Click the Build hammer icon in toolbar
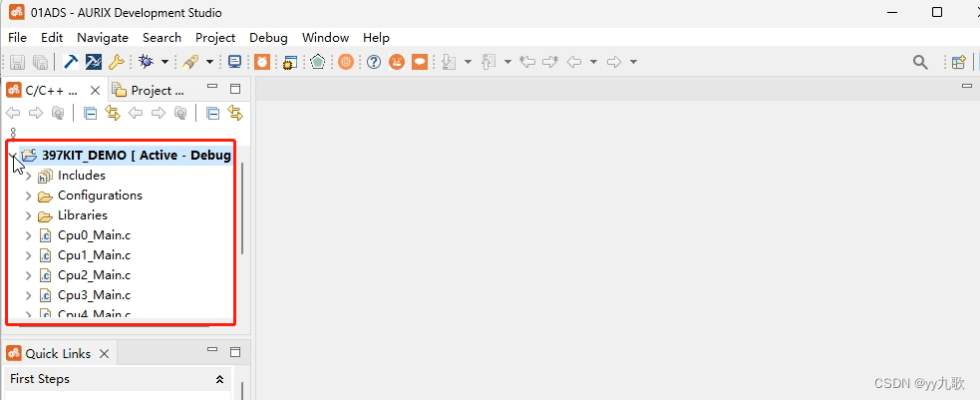Screen dimensions: 980x400 [x=72, y=62]
